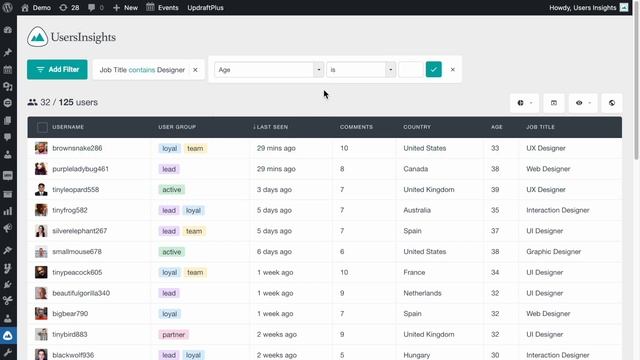The width and height of the screenshot is (640, 360).
Task: Open the Comments bubble sidebar icon
Action: point(8,137)
